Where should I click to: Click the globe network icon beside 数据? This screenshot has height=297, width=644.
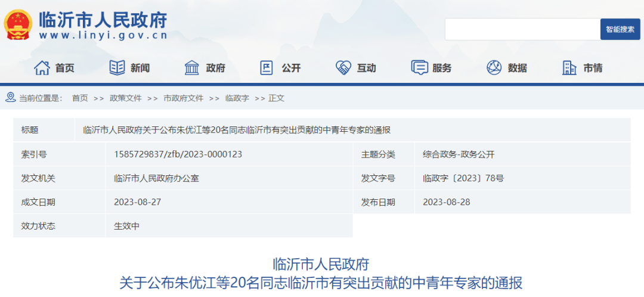click(494, 68)
